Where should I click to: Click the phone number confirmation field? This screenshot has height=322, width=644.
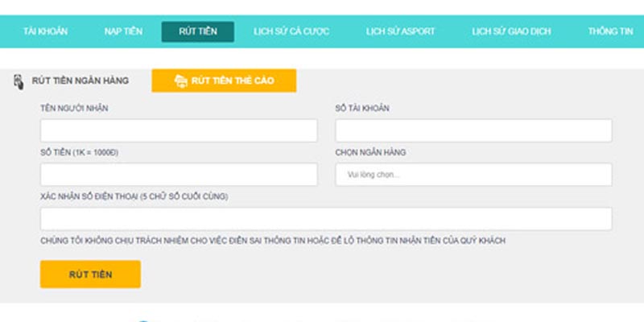[x=326, y=219]
